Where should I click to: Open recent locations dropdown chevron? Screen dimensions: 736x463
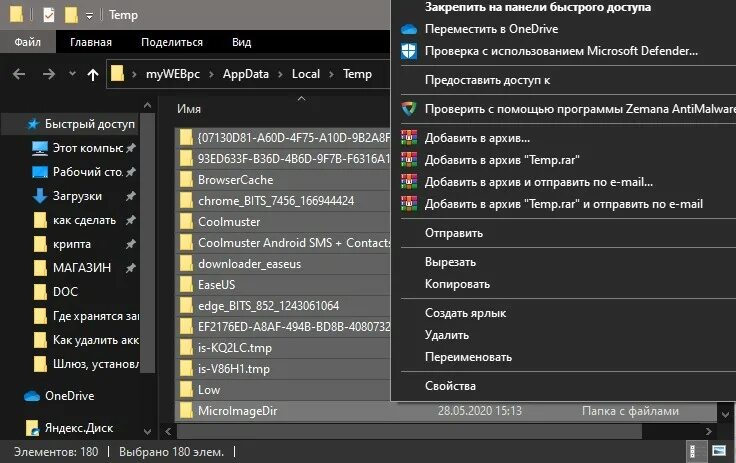72,74
